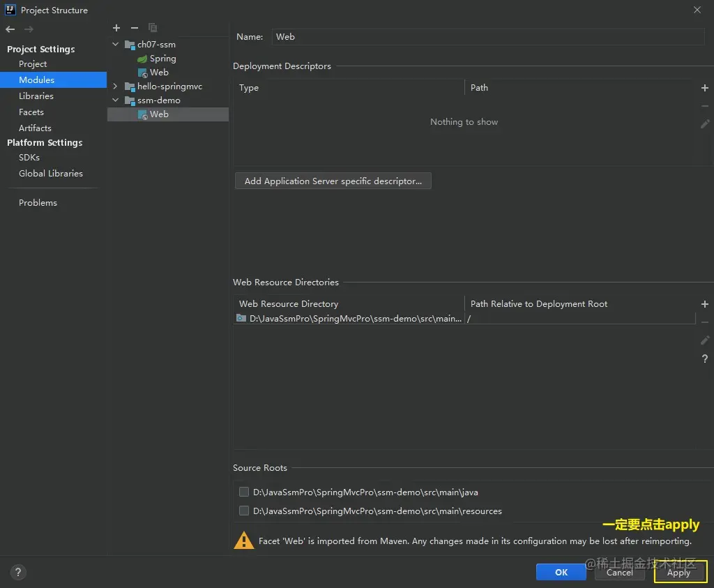Click the Path column header

(x=479, y=88)
